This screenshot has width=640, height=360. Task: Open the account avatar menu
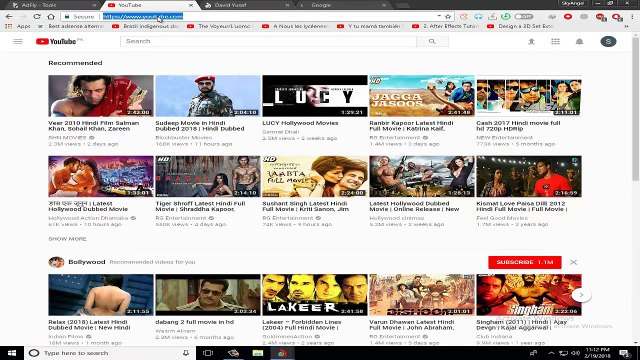[x=608, y=41]
